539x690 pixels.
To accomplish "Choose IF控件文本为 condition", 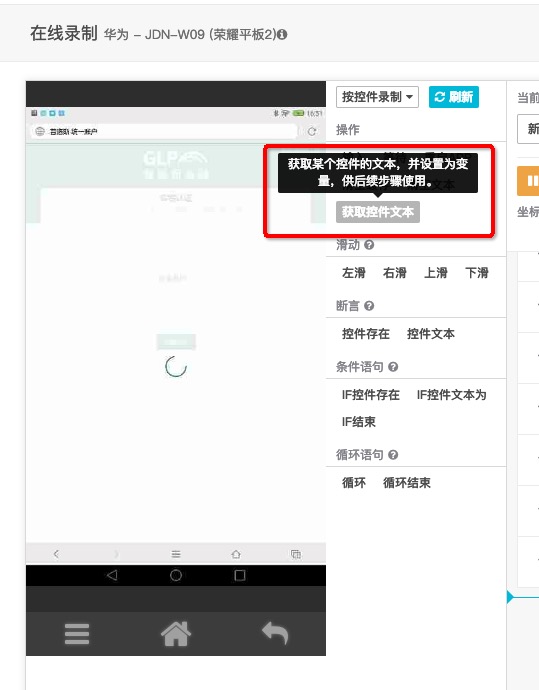I will (451, 395).
